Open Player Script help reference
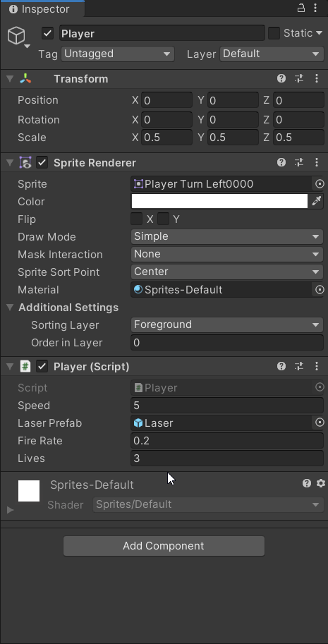 click(x=281, y=366)
